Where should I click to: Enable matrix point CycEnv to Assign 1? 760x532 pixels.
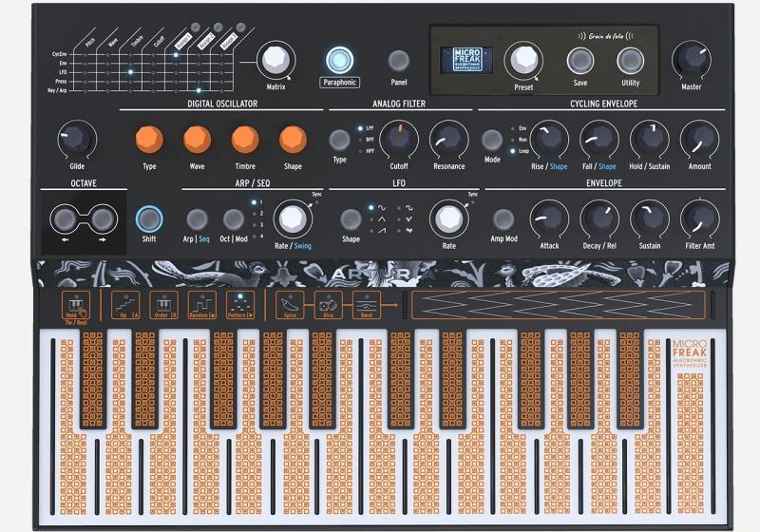[176, 55]
